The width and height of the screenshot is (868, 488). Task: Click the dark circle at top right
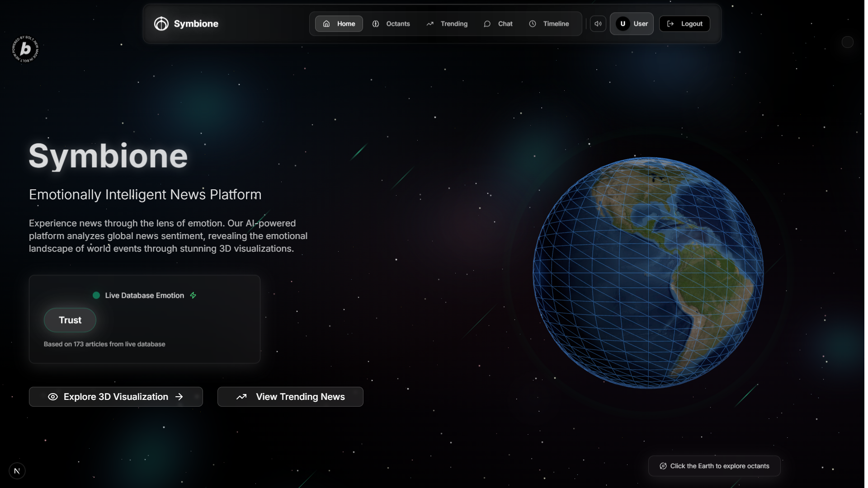(848, 42)
